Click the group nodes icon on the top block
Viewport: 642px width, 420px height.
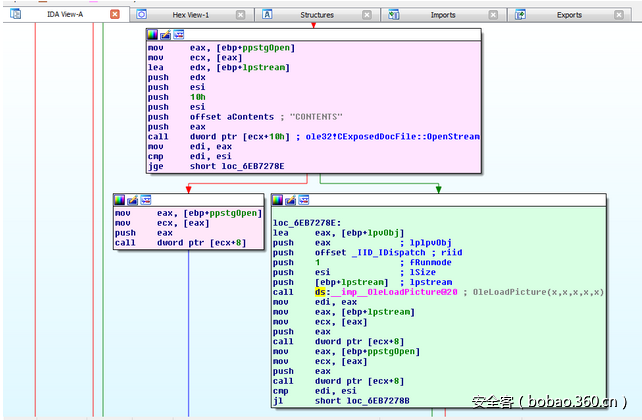[178, 34]
